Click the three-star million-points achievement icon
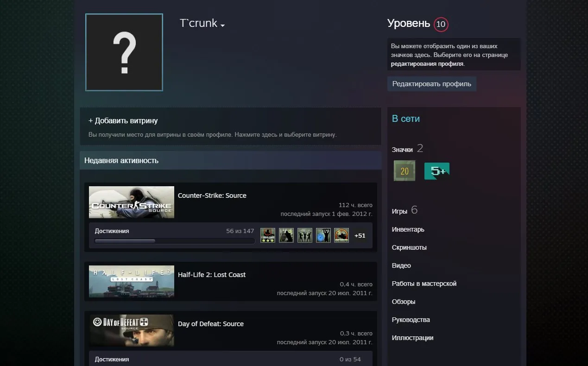Image resolution: width=588 pixels, height=366 pixels. coord(268,235)
